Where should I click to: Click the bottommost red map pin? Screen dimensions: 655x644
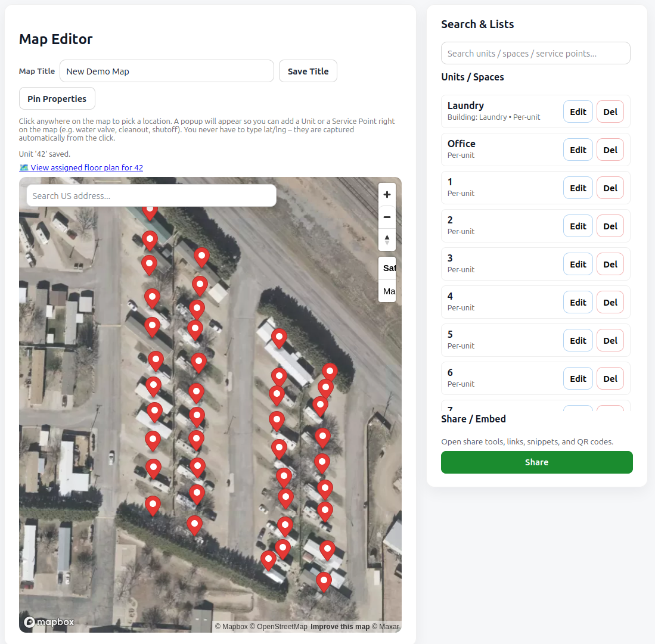tap(324, 580)
